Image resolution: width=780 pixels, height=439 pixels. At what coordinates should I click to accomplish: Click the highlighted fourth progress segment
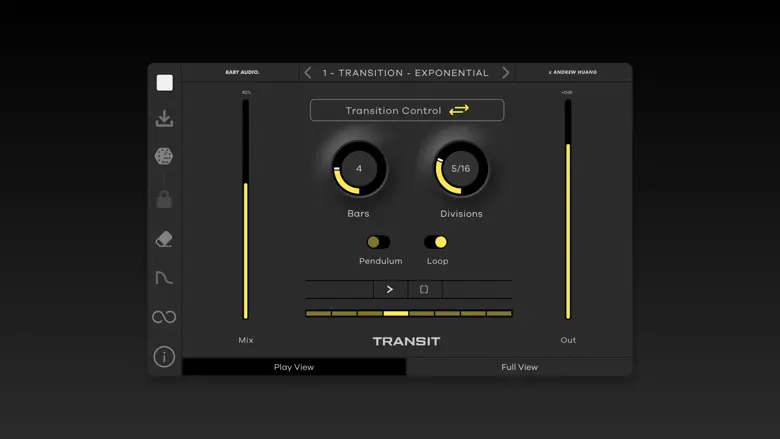[396, 313]
